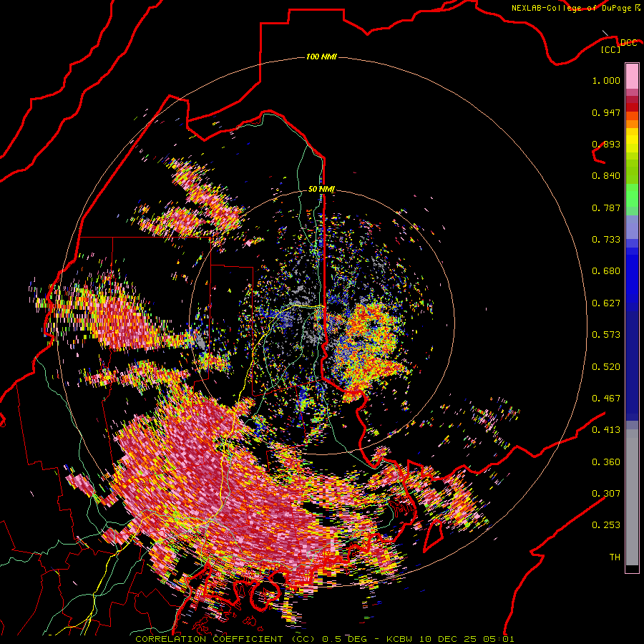Click the 05:01 timestamp
644x644 pixels.
click(x=499, y=639)
